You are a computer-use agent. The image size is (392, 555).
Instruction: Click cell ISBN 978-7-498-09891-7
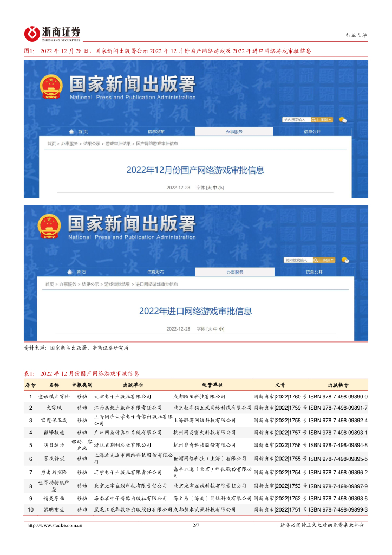click(x=338, y=408)
